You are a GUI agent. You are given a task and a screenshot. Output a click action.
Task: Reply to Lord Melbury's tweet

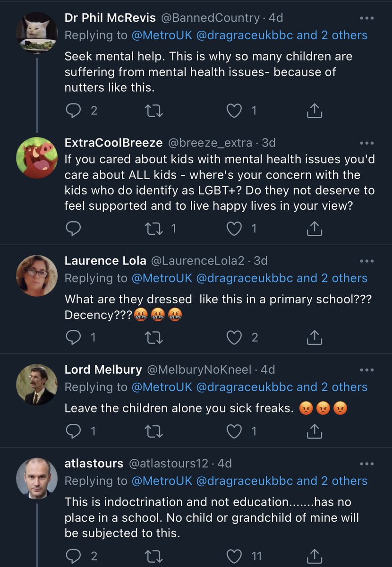74,431
